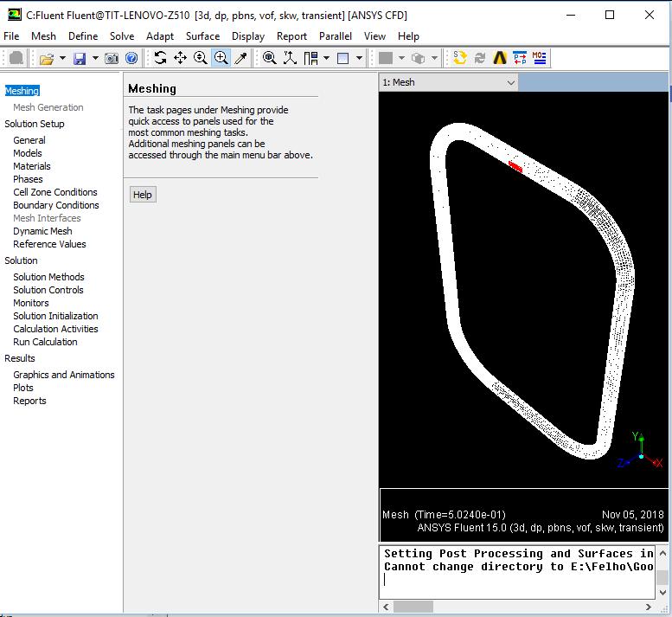Click the open file folder icon
The height and width of the screenshot is (617, 672).
47,58
